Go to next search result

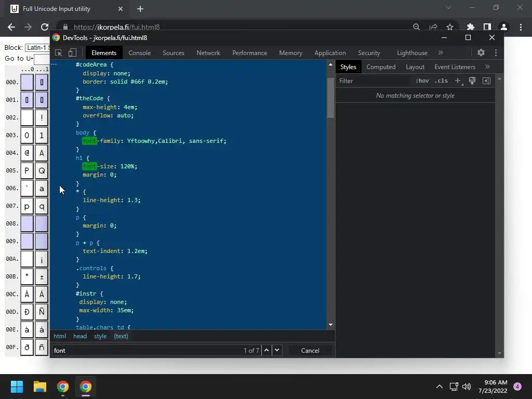[277, 350]
